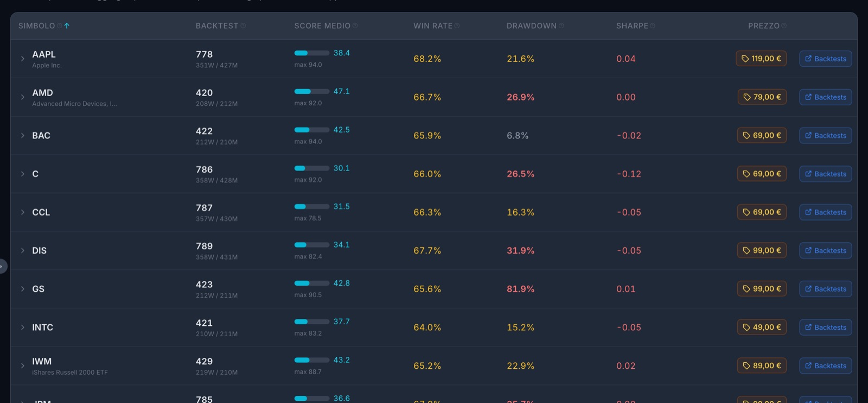Click the WIN RATE info icon
Screen dimensions: 868x403
click(x=457, y=26)
